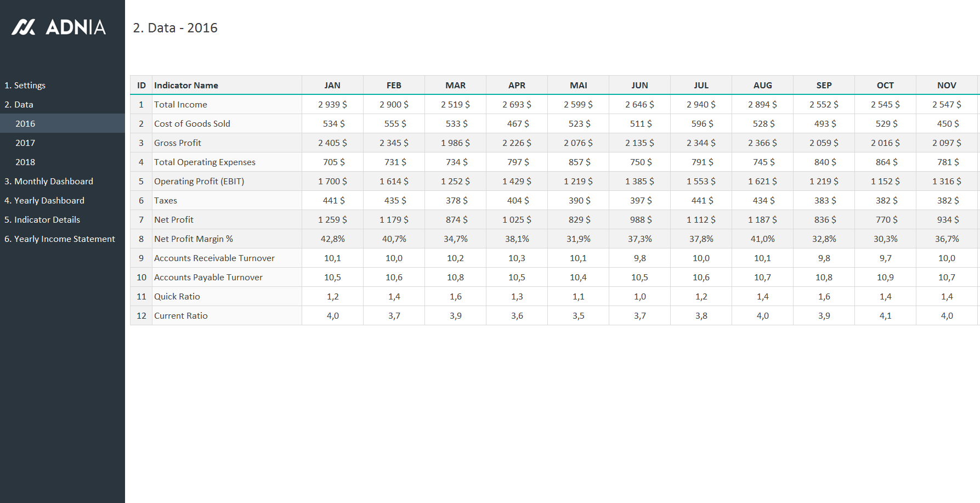Click the Net Profit Margin % row label
Viewport: 980px width, 503px height.
coord(193,239)
